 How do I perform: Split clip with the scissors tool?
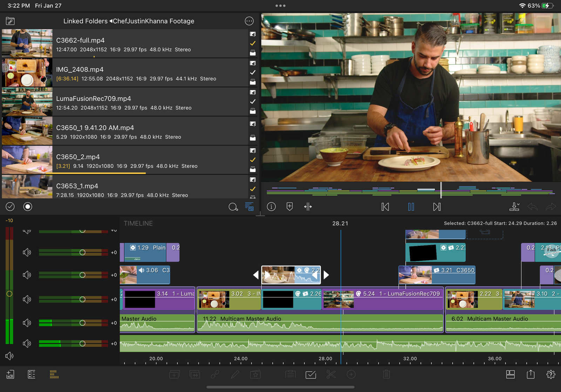[x=331, y=374]
